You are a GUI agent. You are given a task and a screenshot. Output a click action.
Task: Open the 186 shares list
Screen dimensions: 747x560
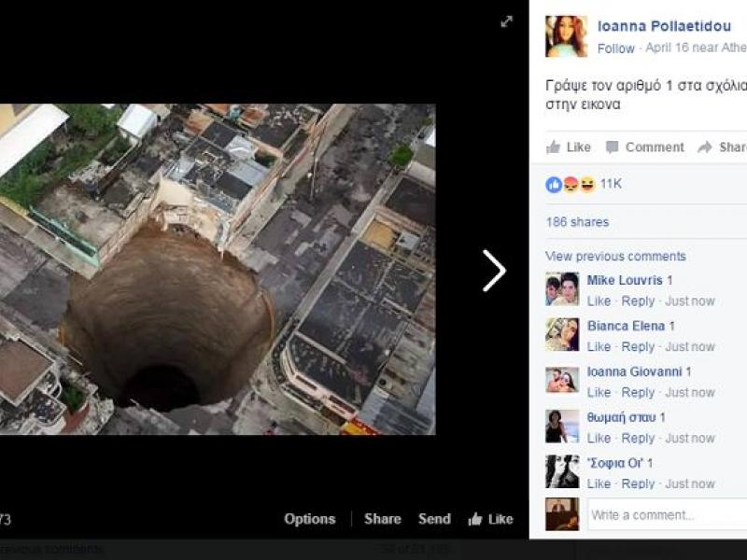tap(577, 222)
